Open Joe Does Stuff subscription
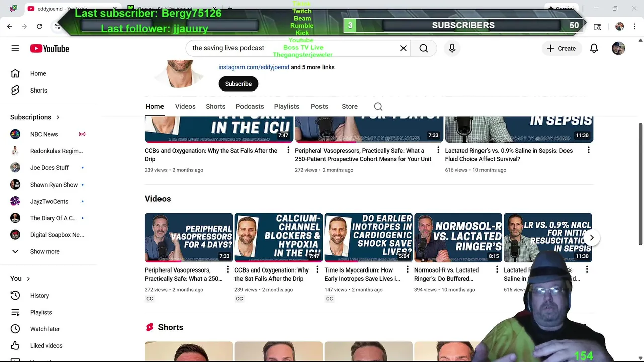 48,168
